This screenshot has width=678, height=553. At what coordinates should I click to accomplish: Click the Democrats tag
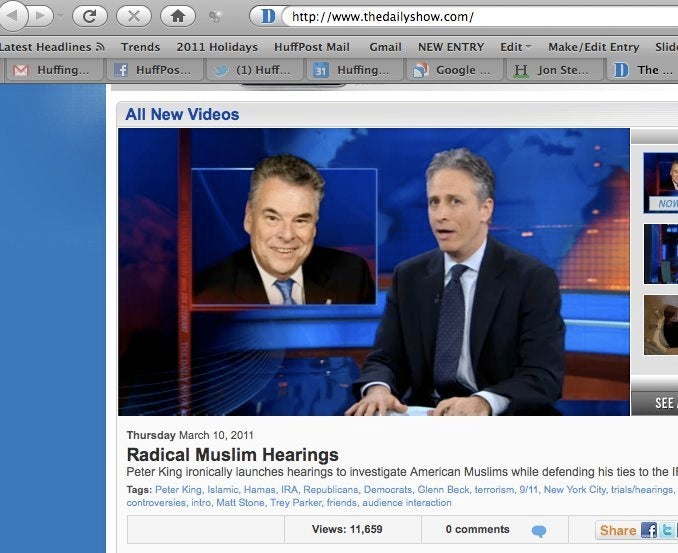coord(388,490)
